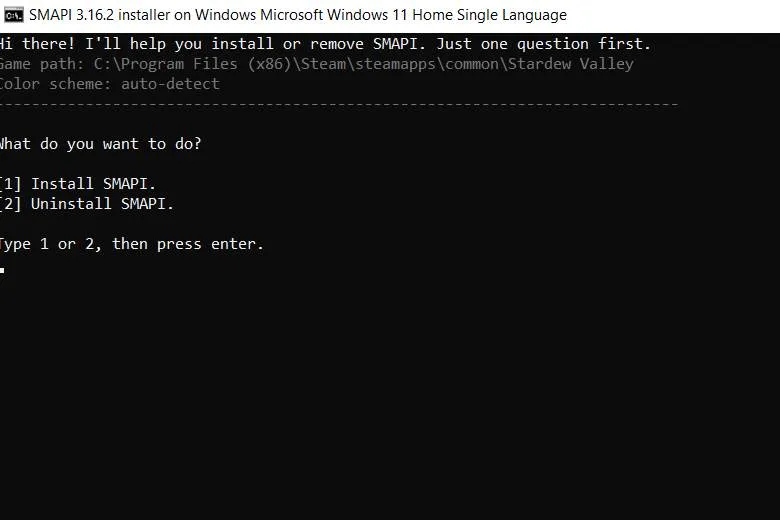Screen dimensions: 780x520
Task: Click the "Game path:" label
Action: click(x=42, y=64)
